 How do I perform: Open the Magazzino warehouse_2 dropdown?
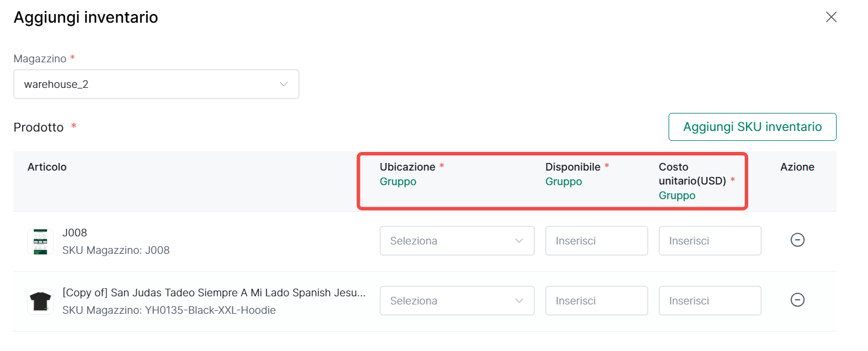pos(156,84)
